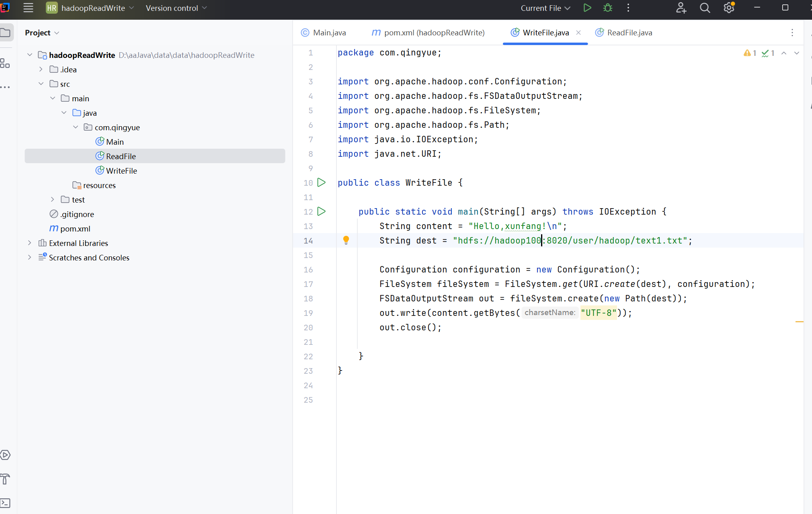Select WriteFile class in project tree
The width and height of the screenshot is (812, 514).
(x=121, y=171)
